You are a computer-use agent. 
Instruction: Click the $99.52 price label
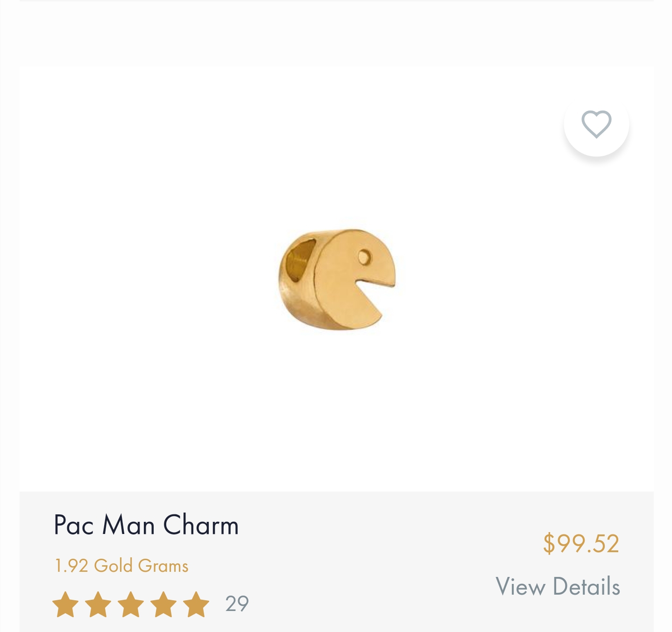[581, 543]
